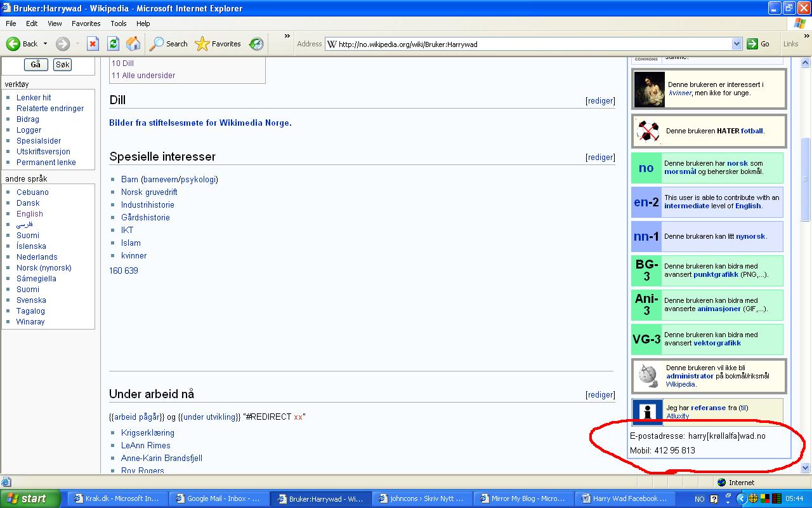Switch to Mirror My Blog taskbar window
Screen dimensions: 812x508
(524, 498)
